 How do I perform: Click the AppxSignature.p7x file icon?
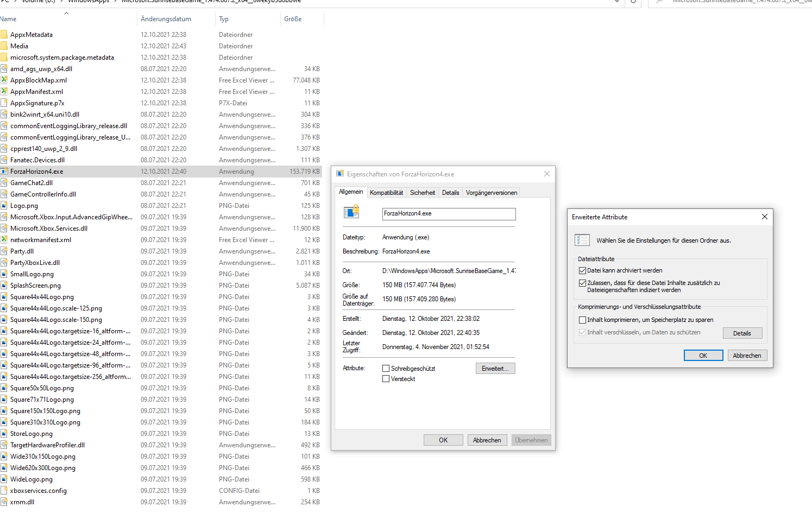(4, 103)
